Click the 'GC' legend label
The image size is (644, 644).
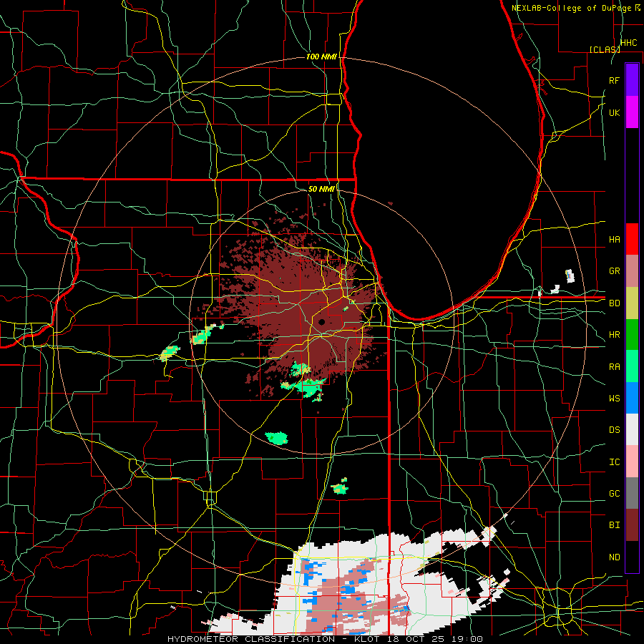tap(614, 494)
